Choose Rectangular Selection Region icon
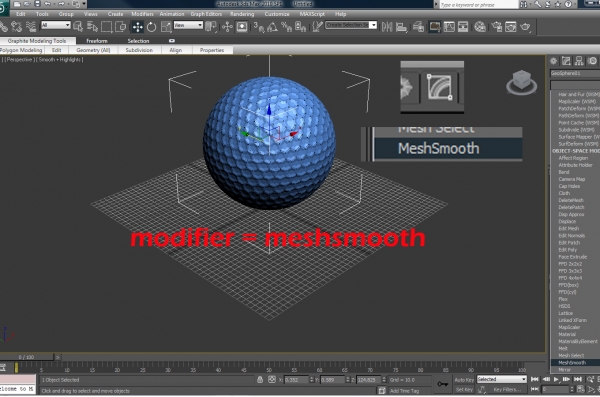Viewport: 600px width, 397px height. coord(106,27)
